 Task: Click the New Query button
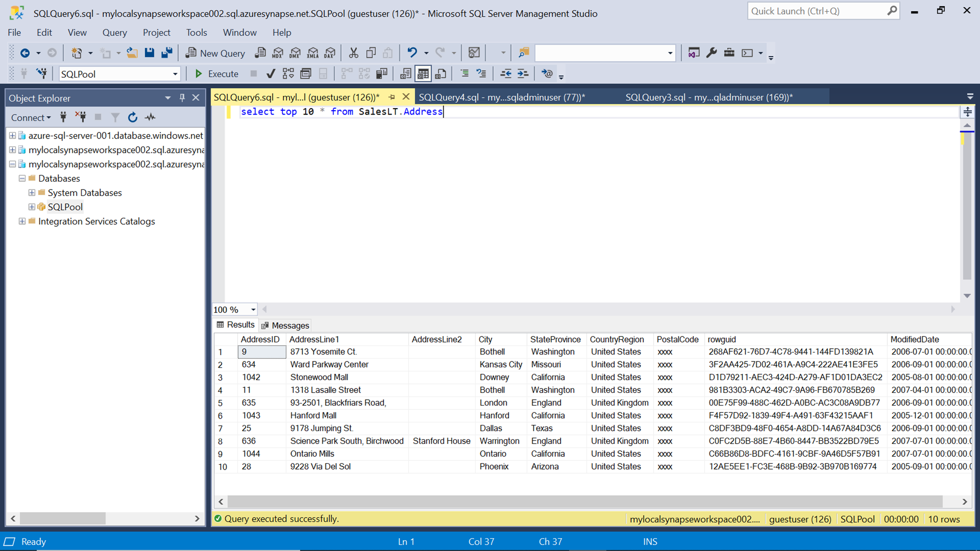[215, 53]
